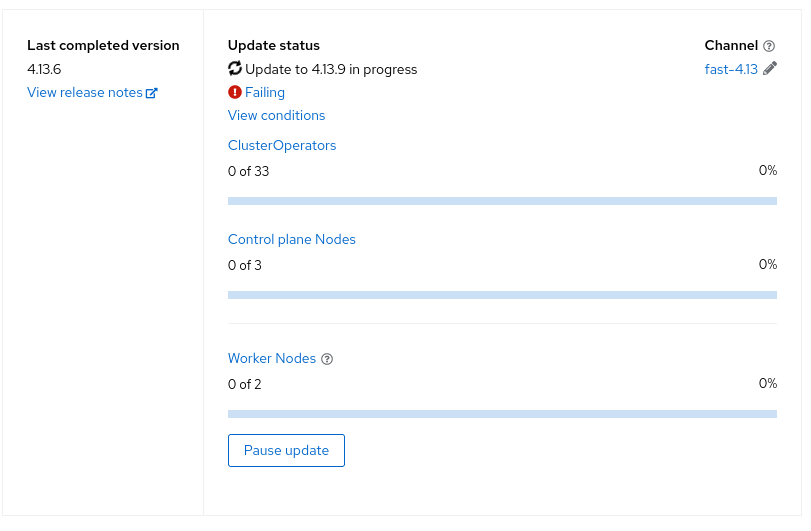Click the external link icon beside release notes

tap(152, 93)
